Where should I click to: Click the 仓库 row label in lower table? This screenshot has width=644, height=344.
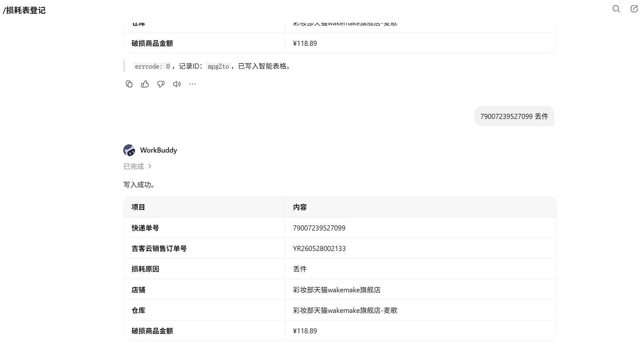click(138, 310)
